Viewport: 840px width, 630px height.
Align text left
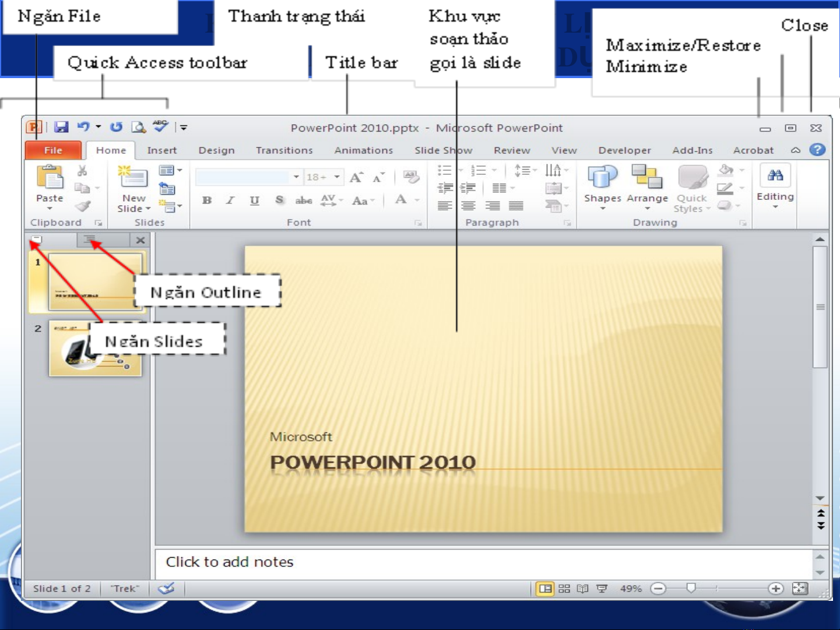point(445,206)
